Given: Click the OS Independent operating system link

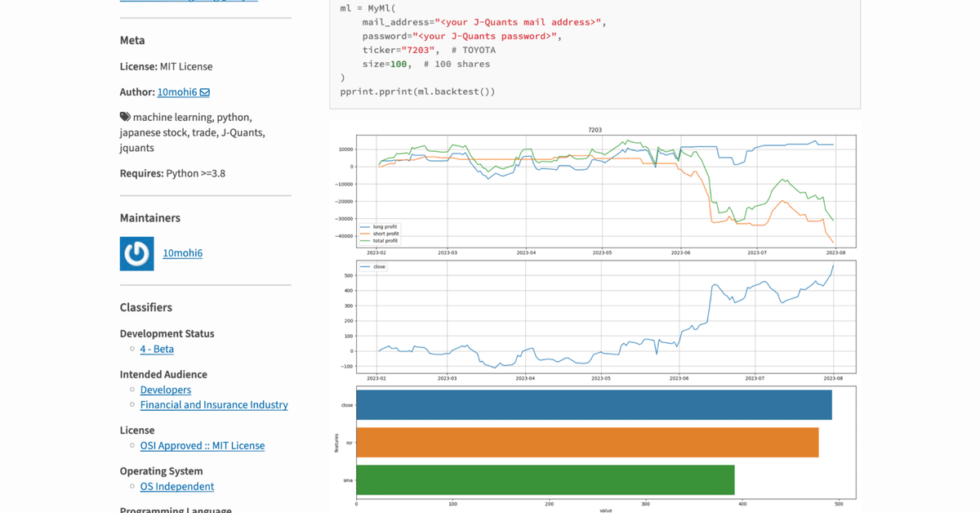Looking at the screenshot, I should point(176,486).
